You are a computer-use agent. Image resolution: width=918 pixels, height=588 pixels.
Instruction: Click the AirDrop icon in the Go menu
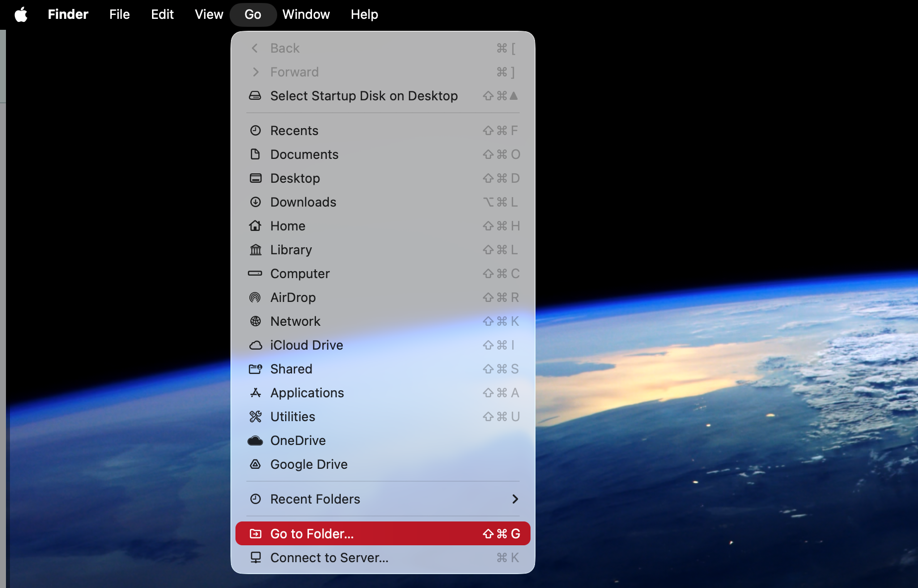255,297
